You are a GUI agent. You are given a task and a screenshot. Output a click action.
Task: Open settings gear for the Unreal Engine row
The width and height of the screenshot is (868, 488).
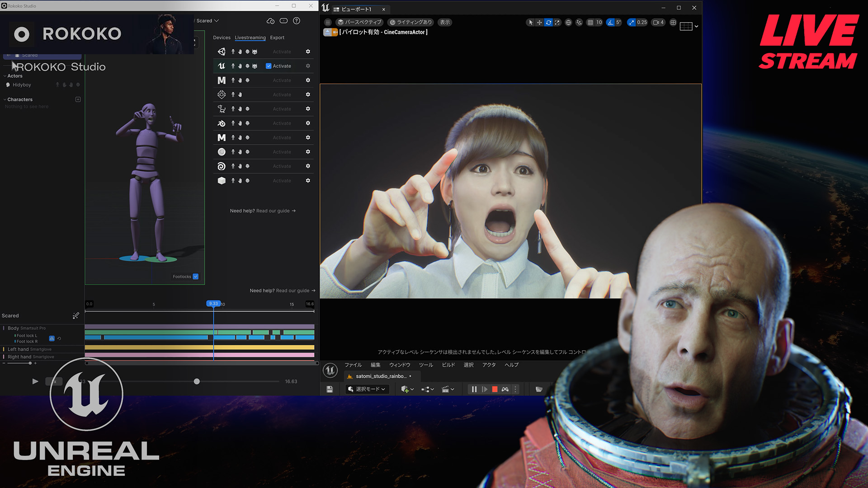pyautogui.click(x=308, y=66)
